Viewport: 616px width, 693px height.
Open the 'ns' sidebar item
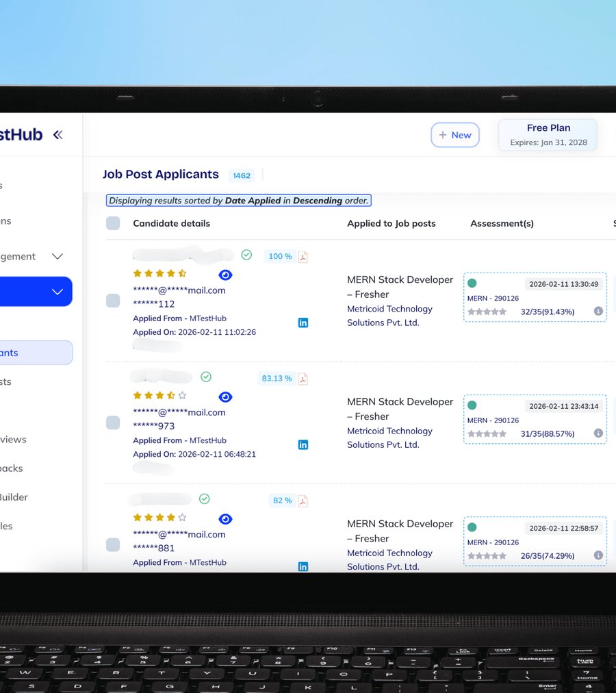6,221
